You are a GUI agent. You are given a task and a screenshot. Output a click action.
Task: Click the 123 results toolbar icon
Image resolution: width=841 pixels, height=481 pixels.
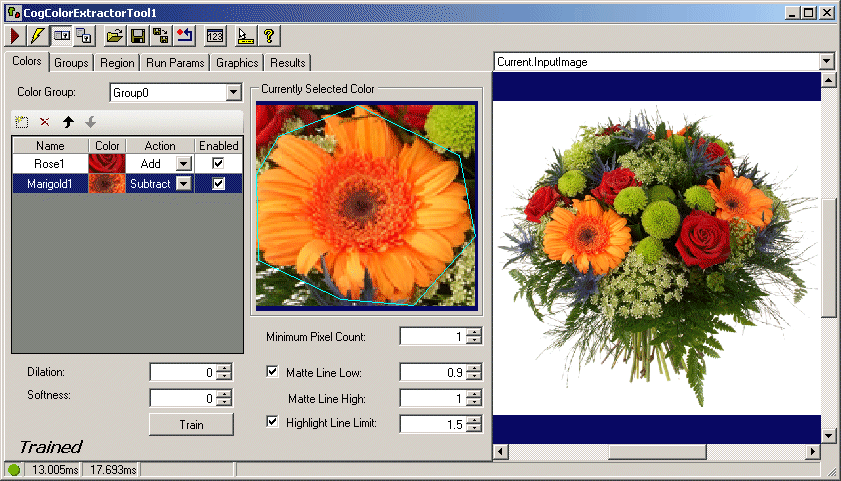[214, 36]
